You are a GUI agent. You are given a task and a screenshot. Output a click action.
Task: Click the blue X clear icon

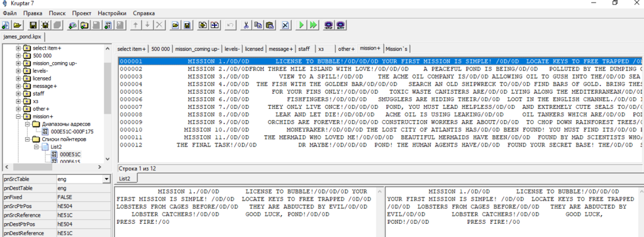point(286,25)
